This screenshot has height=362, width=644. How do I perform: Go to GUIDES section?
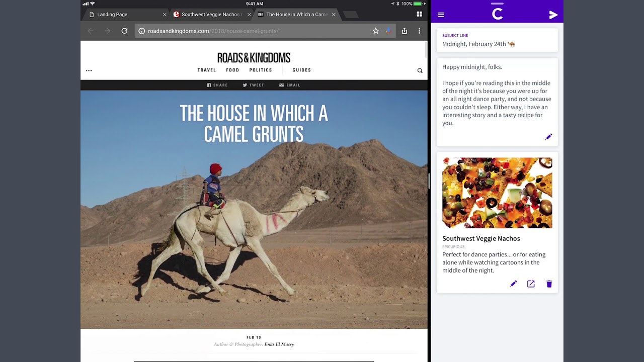(x=302, y=70)
